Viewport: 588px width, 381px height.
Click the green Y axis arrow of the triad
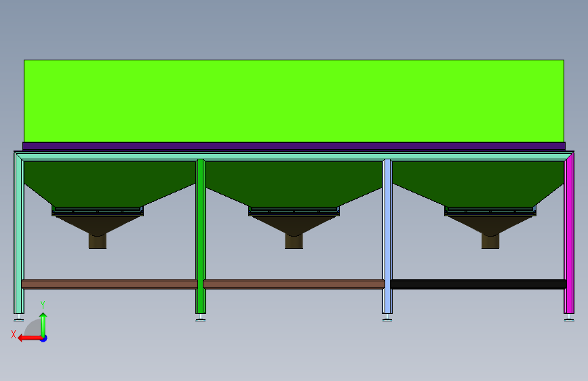coord(43,325)
